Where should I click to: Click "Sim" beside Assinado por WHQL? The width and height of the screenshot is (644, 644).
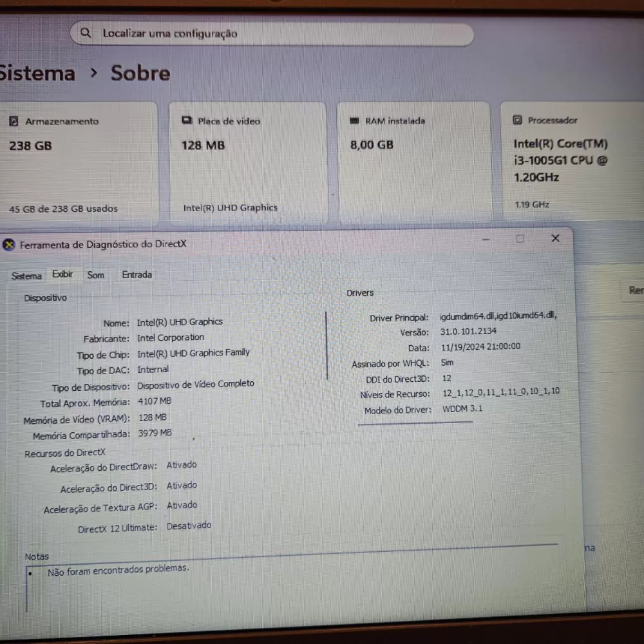pos(447,363)
